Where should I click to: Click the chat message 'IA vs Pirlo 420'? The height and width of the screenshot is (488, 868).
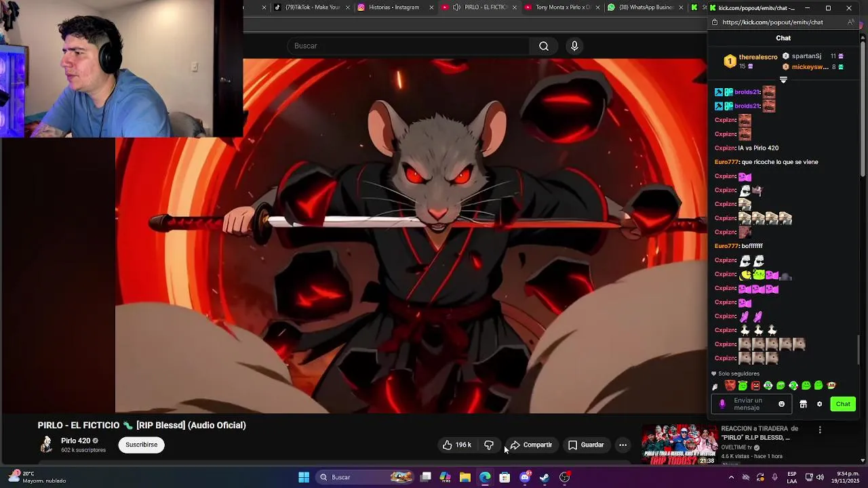click(758, 148)
